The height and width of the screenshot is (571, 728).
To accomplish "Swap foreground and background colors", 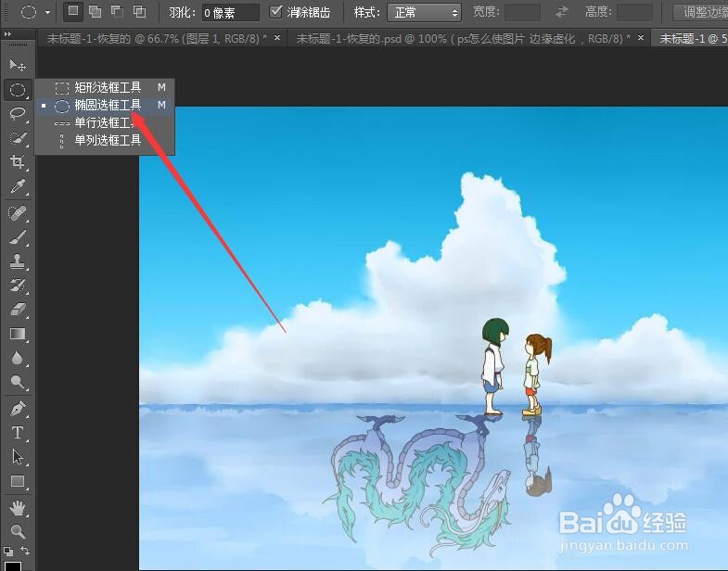I will [x=25, y=551].
